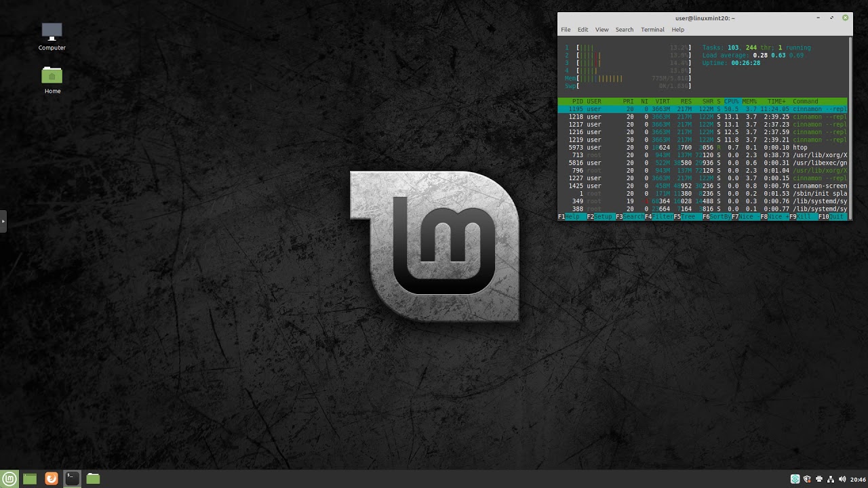
Task: Open F6 SortBy in htop footer
Action: (716, 217)
